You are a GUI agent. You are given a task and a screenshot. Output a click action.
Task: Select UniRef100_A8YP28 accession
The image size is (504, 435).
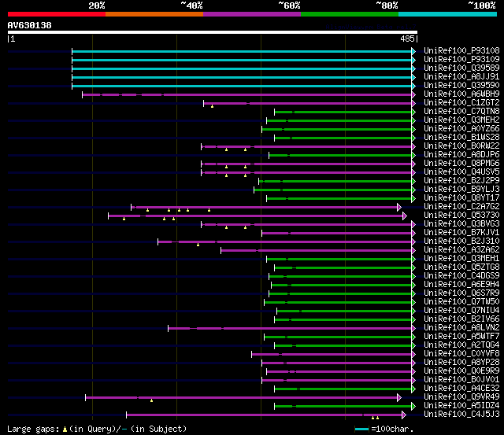click(x=461, y=363)
